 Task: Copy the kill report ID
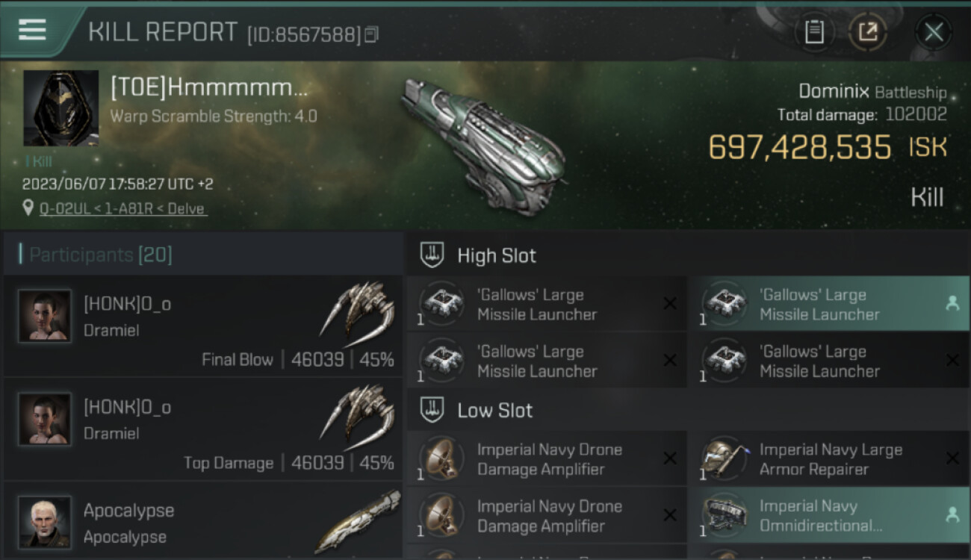click(x=371, y=34)
